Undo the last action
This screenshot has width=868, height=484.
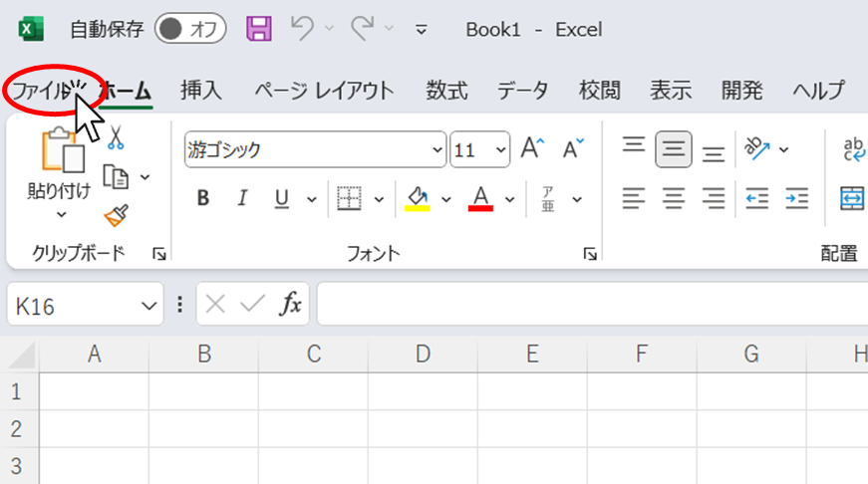point(302,28)
